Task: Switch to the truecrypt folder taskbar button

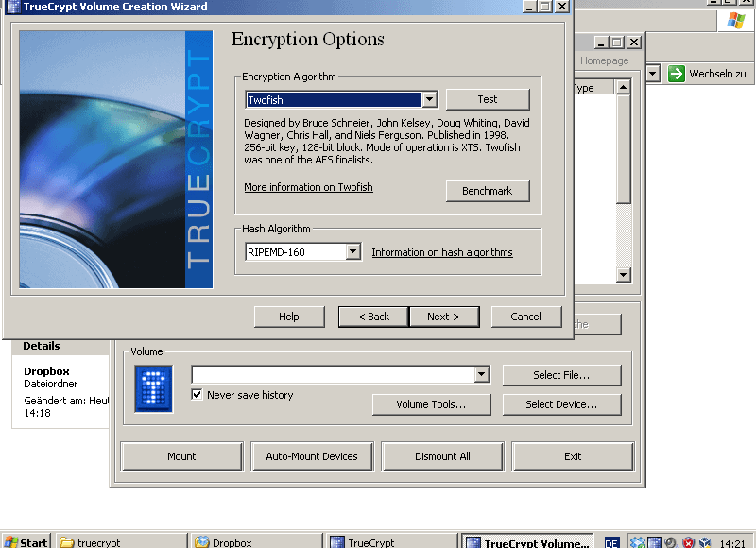Action: [x=122, y=542]
